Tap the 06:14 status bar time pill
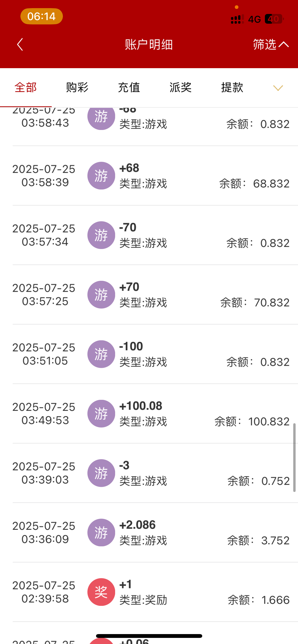Image resolution: width=298 pixels, height=644 pixels. pos(42,17)
